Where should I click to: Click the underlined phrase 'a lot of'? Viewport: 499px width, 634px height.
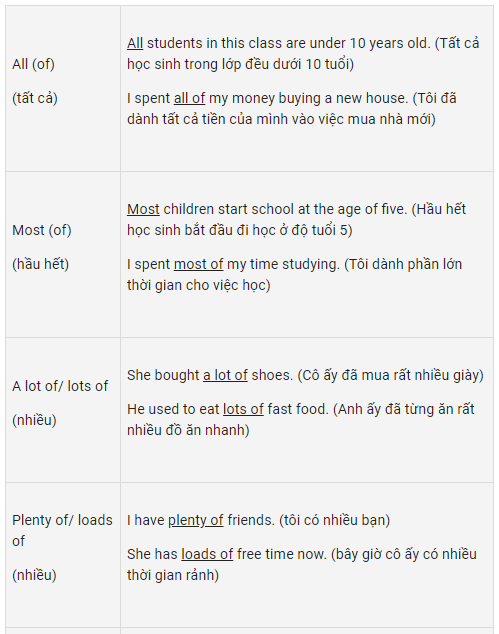(225, 375)
